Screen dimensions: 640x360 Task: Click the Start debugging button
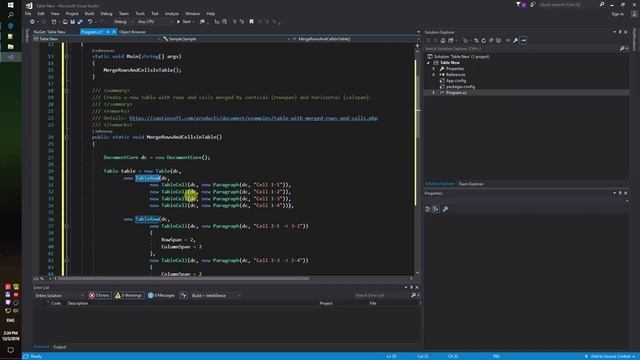[x=184, y=22]
